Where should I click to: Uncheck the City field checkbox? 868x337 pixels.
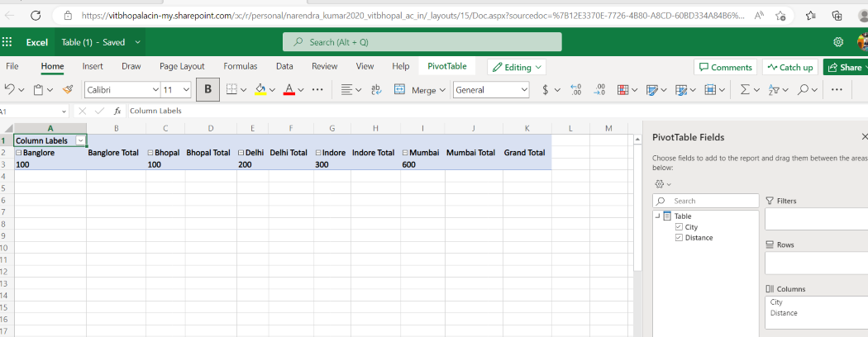click(679, 227)
